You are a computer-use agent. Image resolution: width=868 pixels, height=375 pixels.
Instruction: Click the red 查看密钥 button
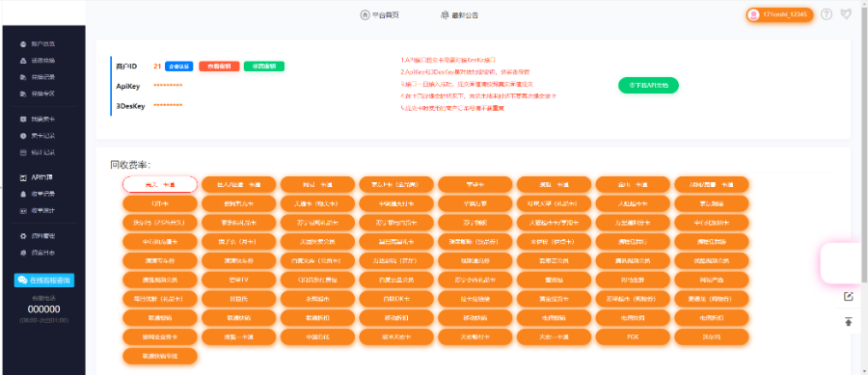pyautogui.click(x=219, y=67)
